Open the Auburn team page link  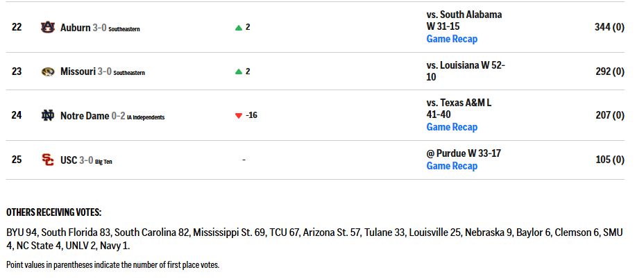tap(75, 28)
